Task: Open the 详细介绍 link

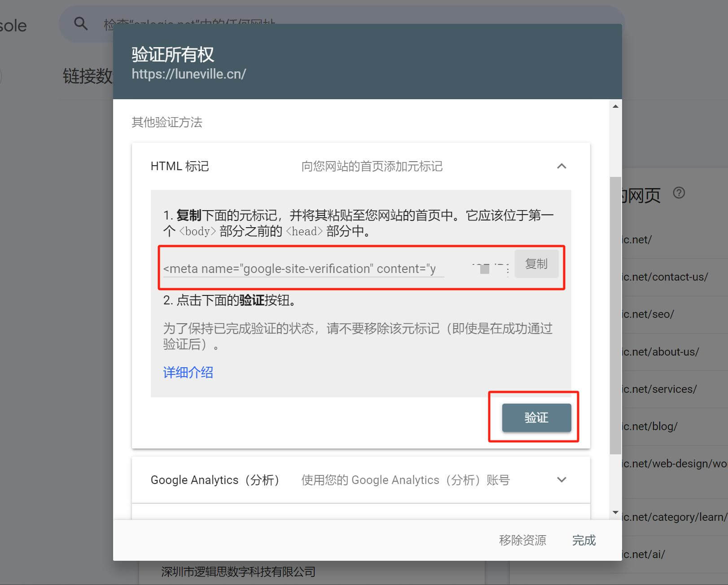Action: (188, 373)
